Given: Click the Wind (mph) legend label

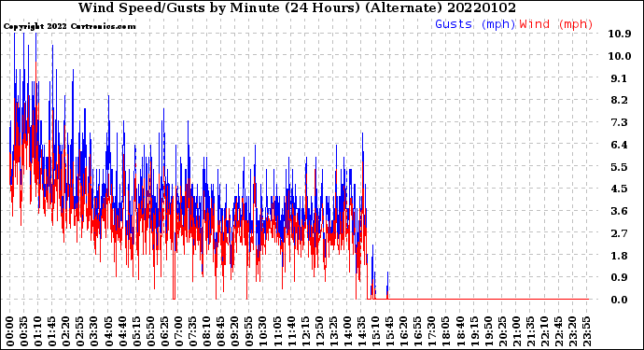Looking at the screenshot, I should pos(556,24).
